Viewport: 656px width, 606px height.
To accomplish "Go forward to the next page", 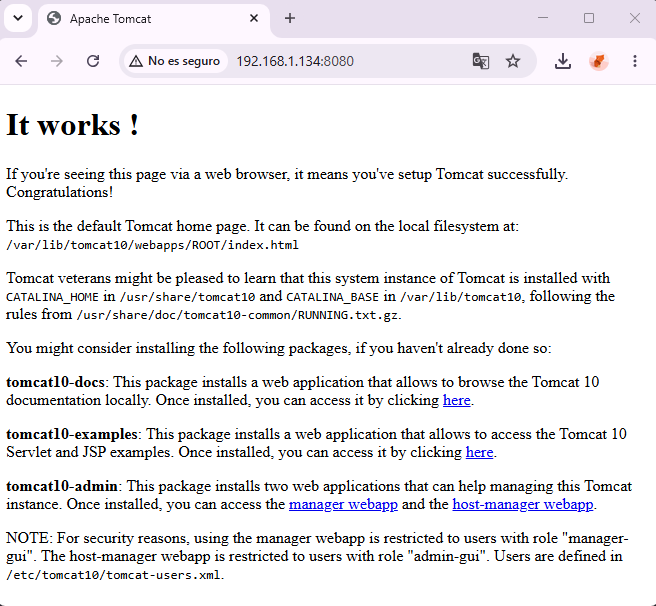I will (x=56, y=61).
